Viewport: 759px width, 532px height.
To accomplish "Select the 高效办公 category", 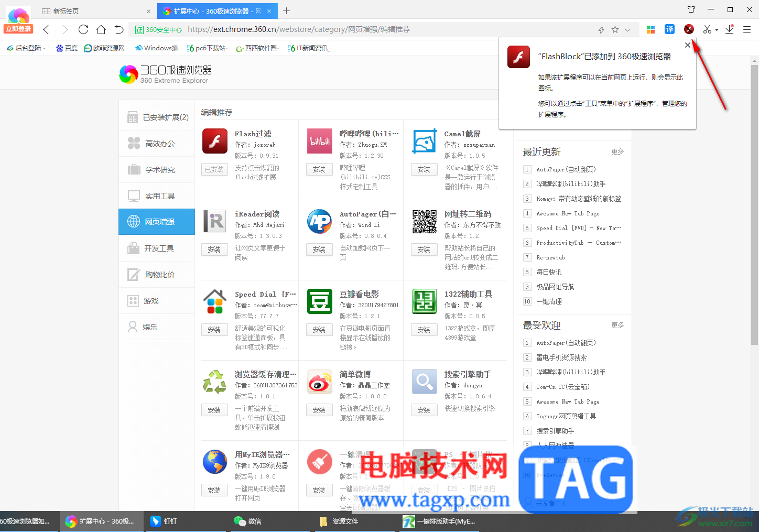I will point(157,144).
